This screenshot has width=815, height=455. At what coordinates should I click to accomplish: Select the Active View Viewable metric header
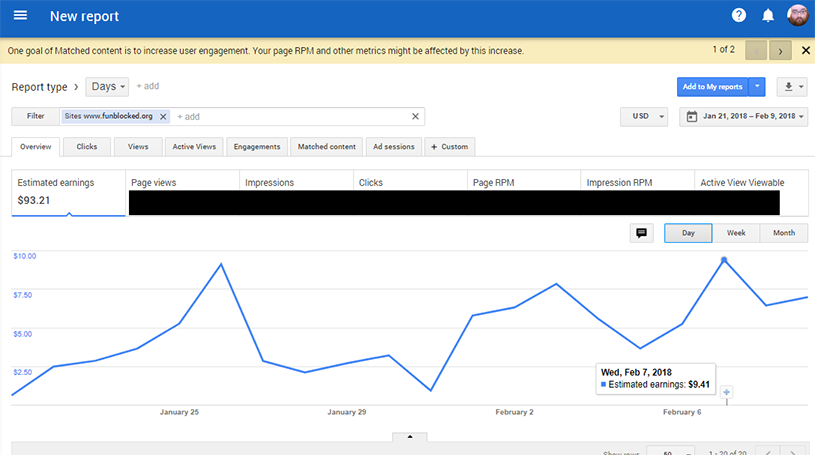click(742, 183)
